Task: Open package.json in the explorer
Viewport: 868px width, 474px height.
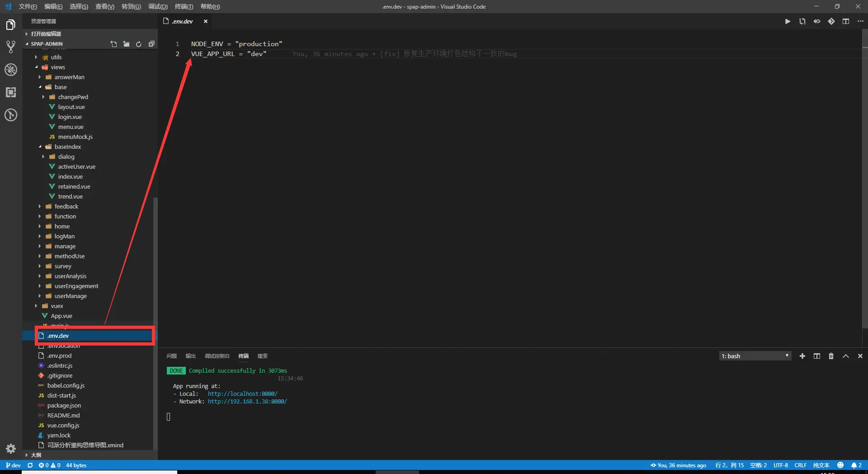Action: (x=64, y=405)
